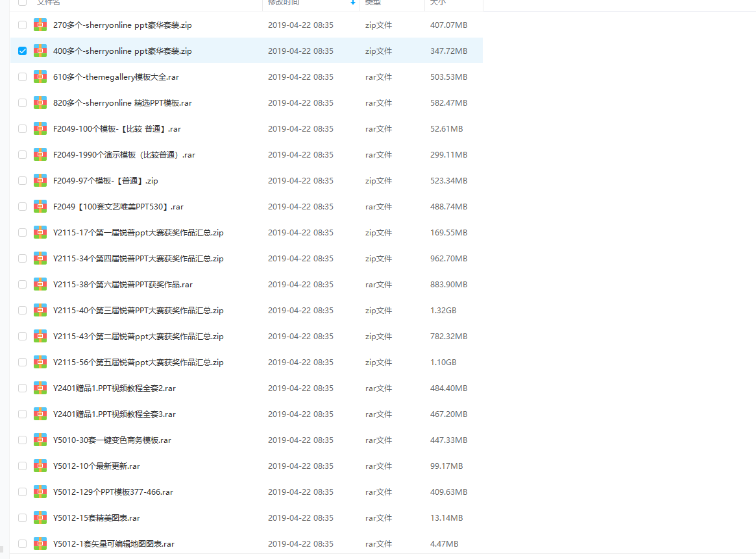The height and width of the screenshot is (559, 756).
Task: Click the icon of Y2401赠品1.PPT视频教程全套2.rar
Action: [40, 388]
